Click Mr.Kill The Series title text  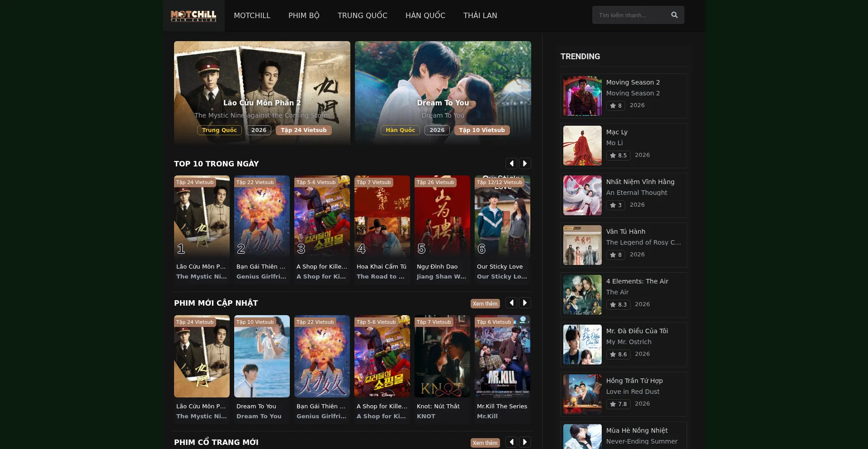click(x=502, y=406)
